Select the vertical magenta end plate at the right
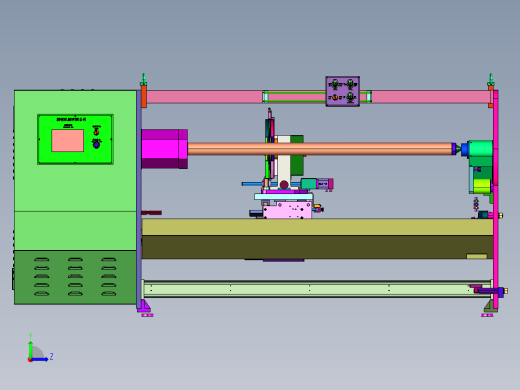 click(x=496, y=199)
